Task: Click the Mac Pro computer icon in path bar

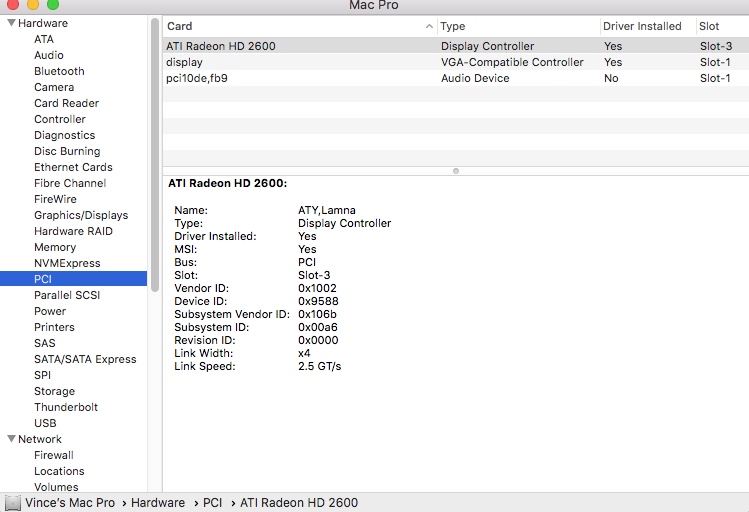Action: point(13,503)
